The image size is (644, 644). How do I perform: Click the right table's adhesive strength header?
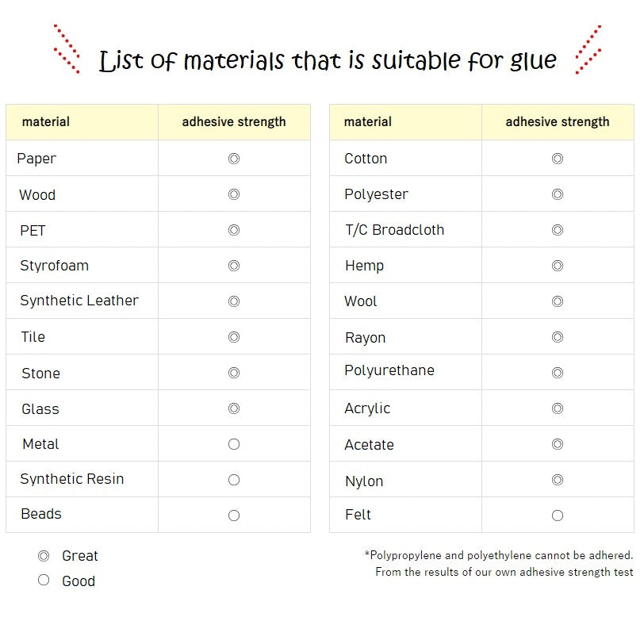point(558,122)
